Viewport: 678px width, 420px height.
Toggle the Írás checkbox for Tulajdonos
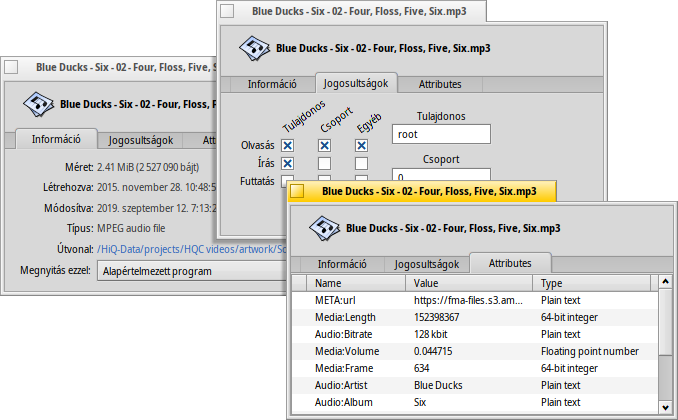288,164
